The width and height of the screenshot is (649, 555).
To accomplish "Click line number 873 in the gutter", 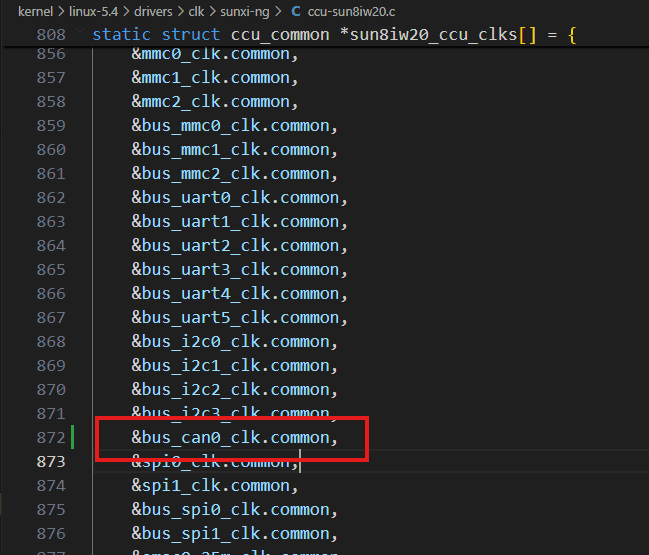I will pos(51,461).
